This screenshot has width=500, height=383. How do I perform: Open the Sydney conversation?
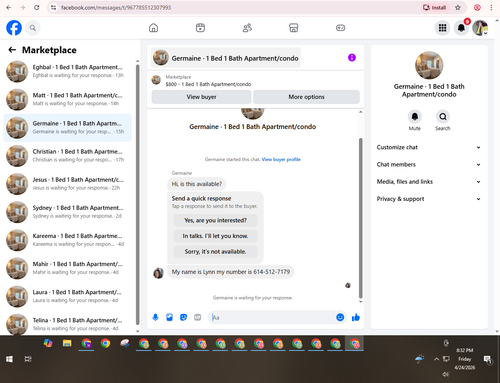point(67,212)
